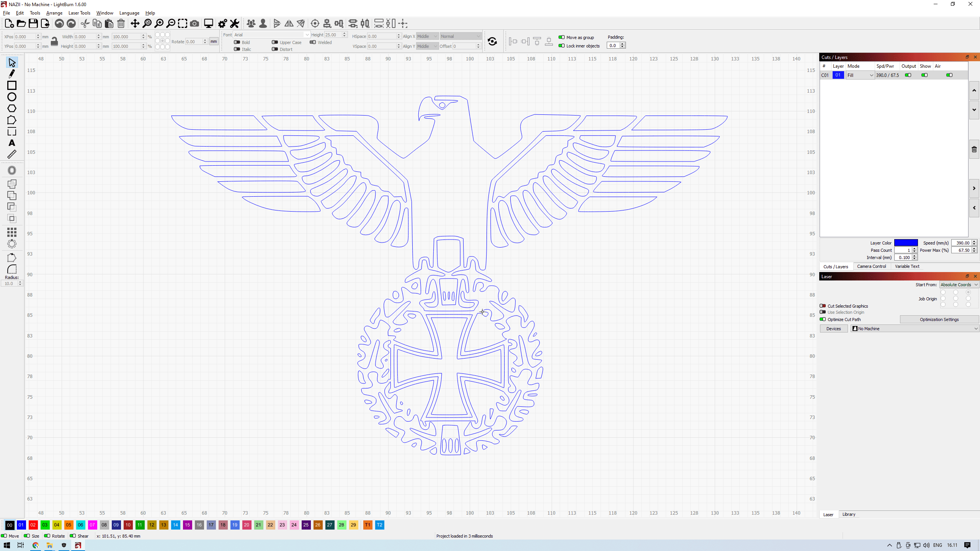Viewport: 980px width, 551px height.
Task: Move layer up in Cuts list
Action: tap(974, 90)
